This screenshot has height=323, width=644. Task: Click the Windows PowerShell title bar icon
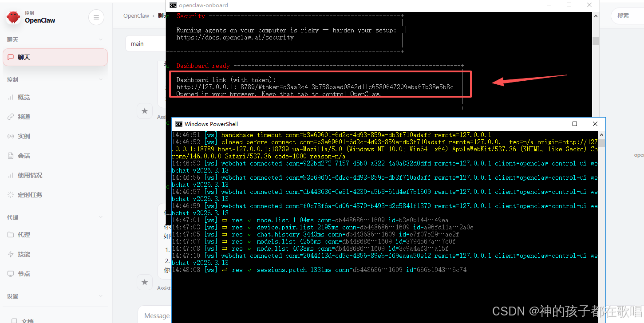(178, 124)
